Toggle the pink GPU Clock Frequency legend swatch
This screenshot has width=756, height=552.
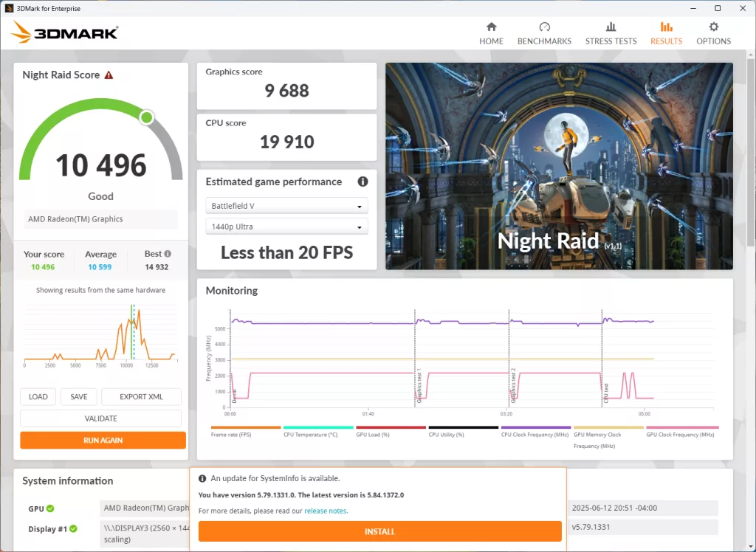tap(683, 427)
